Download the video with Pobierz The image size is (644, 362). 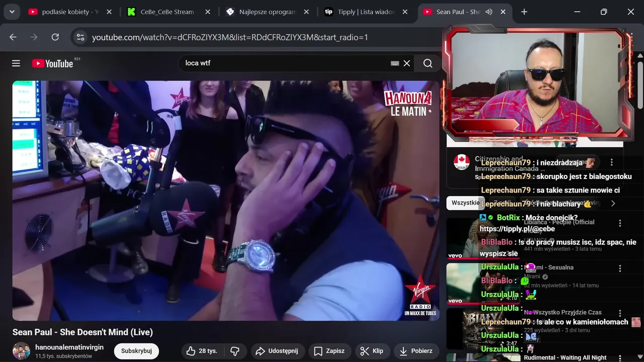point(416,351)
